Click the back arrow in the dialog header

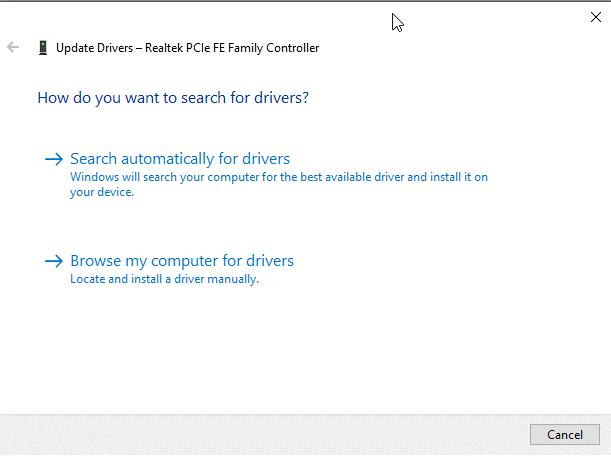pyautogui.click(x=13, y=48)
